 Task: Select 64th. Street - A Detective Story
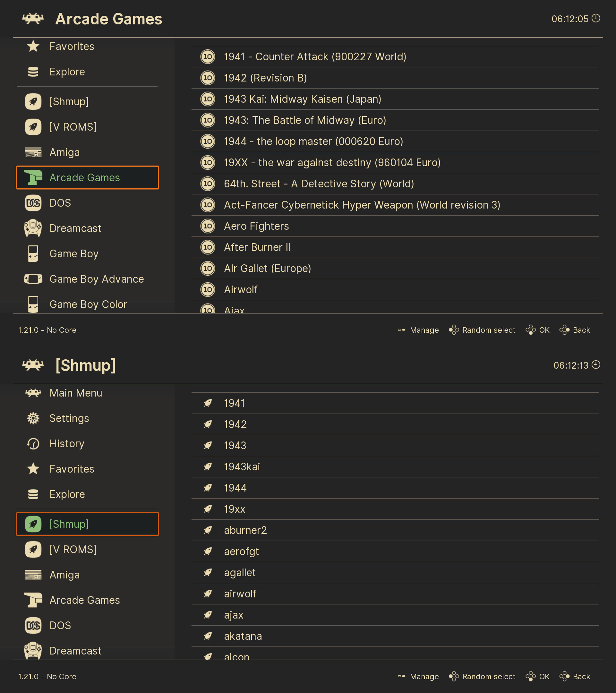click(319, 184)
